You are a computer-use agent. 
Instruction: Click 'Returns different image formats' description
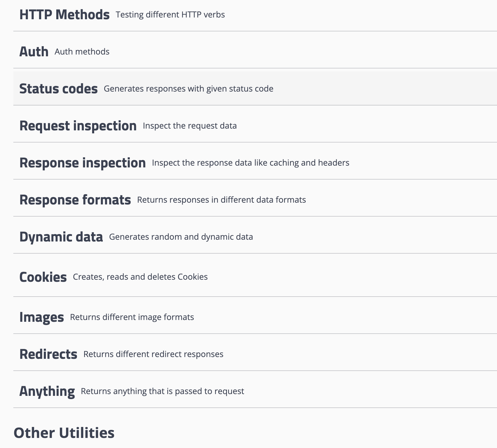(x=132, y=317)
